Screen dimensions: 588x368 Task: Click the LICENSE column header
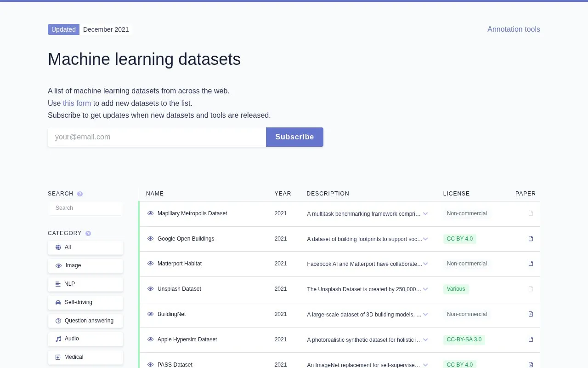pyautogui.click(x=456, y=194)
